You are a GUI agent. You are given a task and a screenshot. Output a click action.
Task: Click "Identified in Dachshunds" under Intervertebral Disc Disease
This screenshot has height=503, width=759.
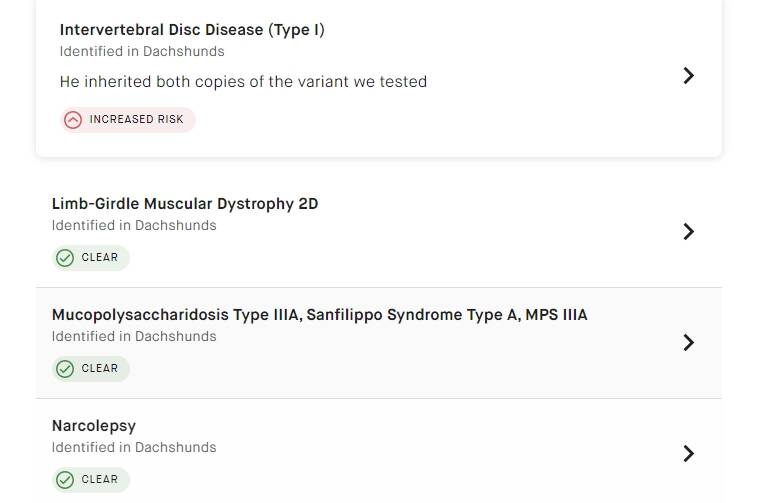click(142, 52)
